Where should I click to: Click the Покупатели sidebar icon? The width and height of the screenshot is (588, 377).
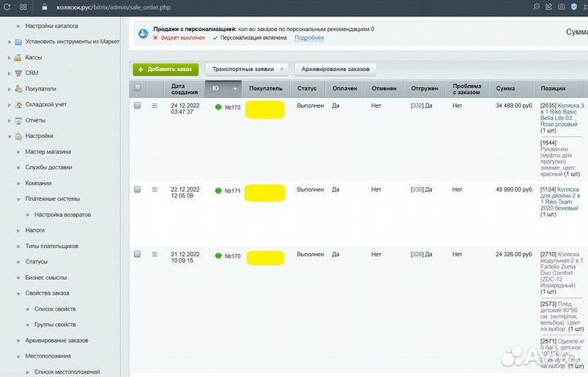18,88
